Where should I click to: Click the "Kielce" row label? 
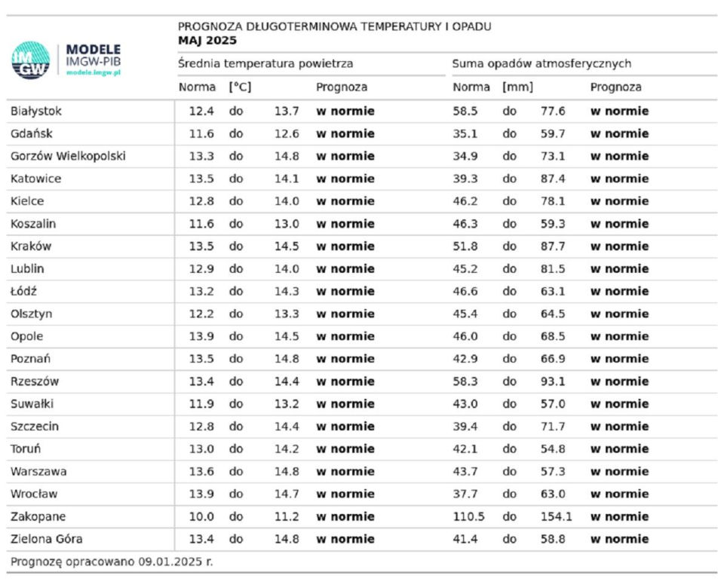click(x=27, y=201)
